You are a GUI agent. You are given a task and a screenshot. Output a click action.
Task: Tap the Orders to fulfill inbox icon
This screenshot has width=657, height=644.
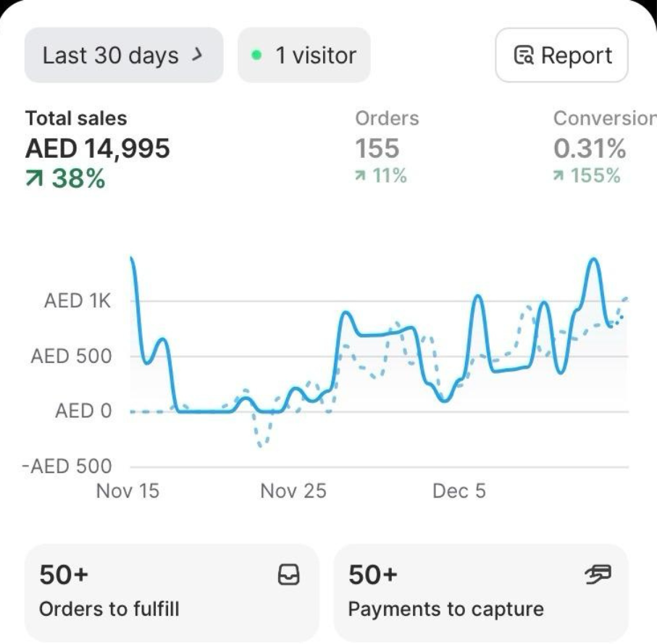point(288,575)
